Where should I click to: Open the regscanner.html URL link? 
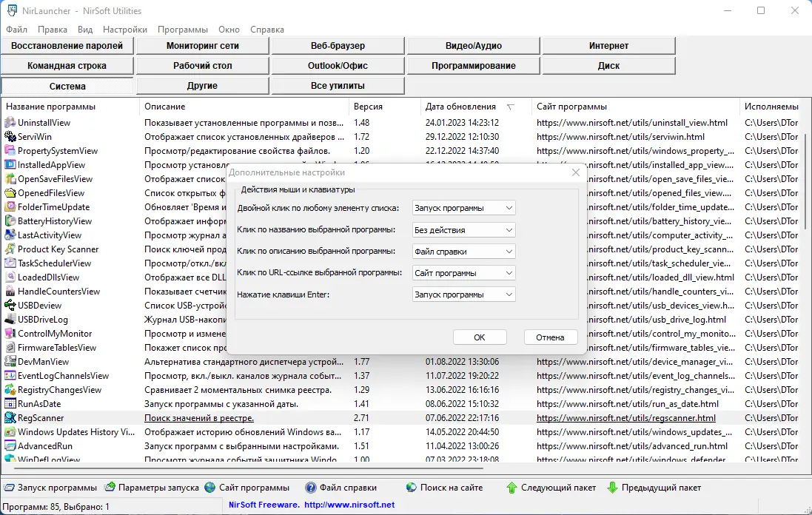pos(626,417)
